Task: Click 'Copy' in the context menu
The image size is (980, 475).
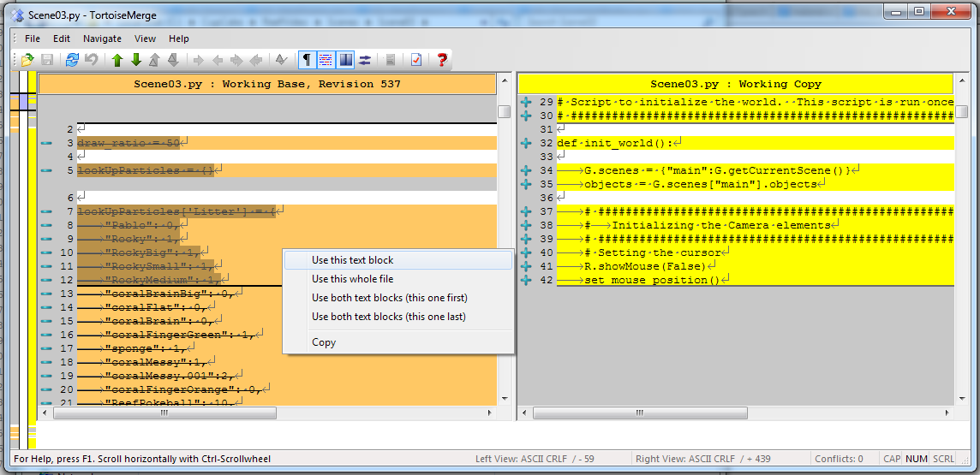Action: 324,342
